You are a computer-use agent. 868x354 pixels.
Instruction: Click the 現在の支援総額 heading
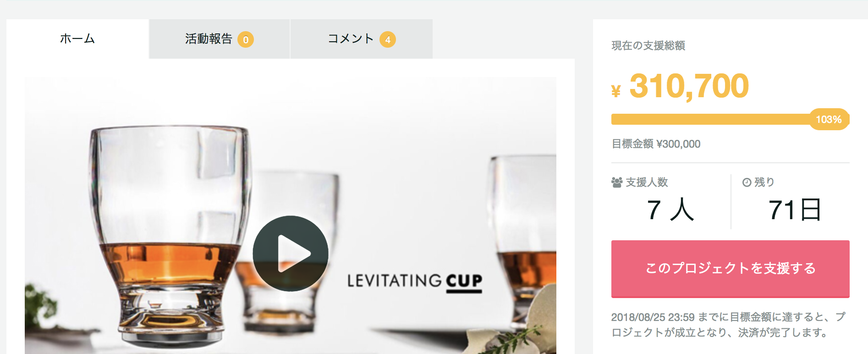pyautogui.click(x=648, y=45)
